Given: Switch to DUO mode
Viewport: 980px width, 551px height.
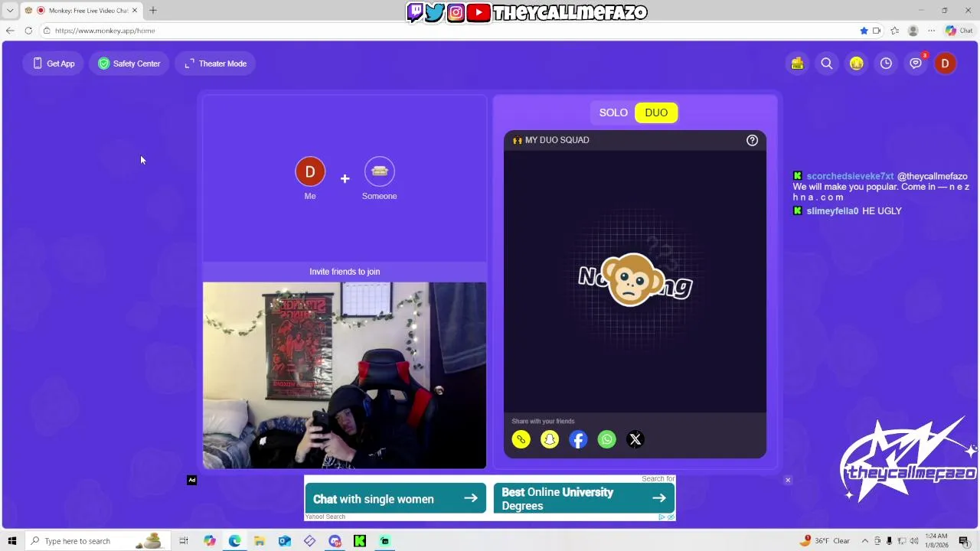Looking at the screenshot, I should click(x=656, y=112).
